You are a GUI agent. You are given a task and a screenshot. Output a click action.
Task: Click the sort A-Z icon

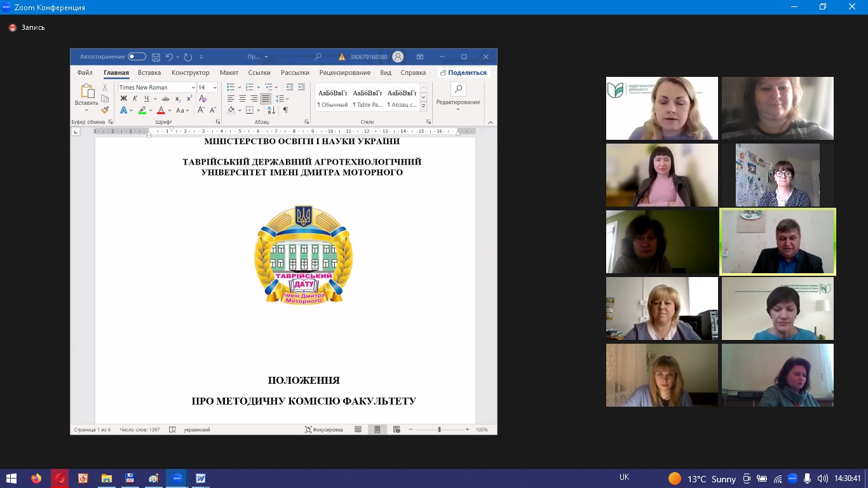pos(271,110)
